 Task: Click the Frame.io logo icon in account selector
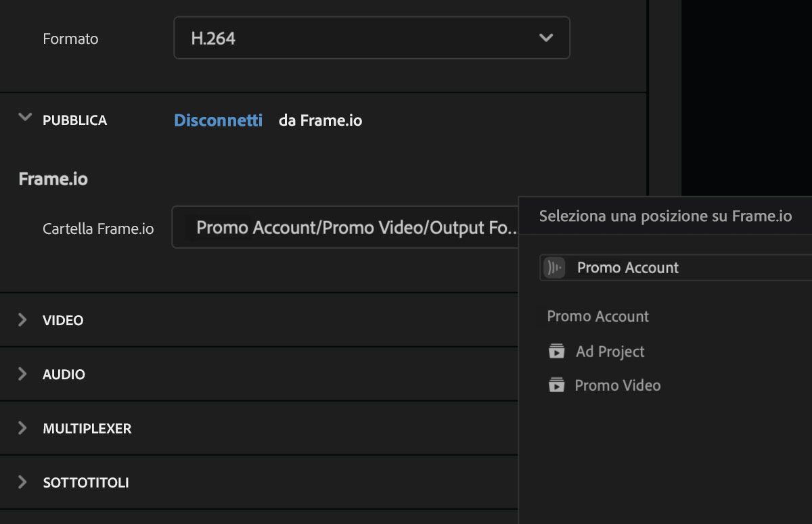coord(554,268)
